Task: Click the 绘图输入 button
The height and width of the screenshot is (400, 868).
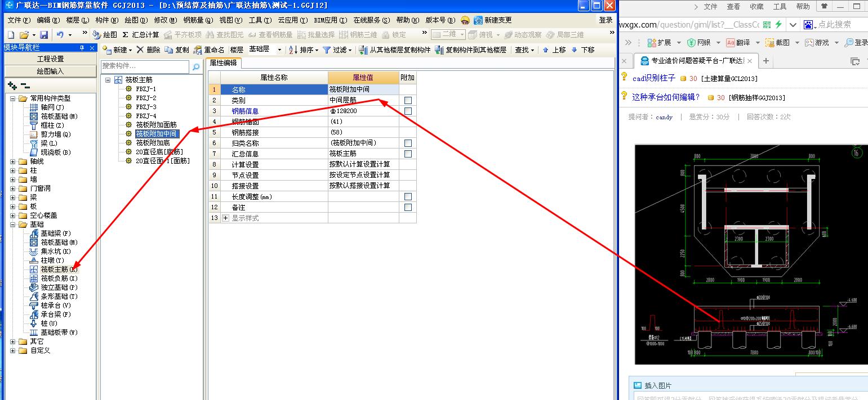Action: click(x=51, y=71)
